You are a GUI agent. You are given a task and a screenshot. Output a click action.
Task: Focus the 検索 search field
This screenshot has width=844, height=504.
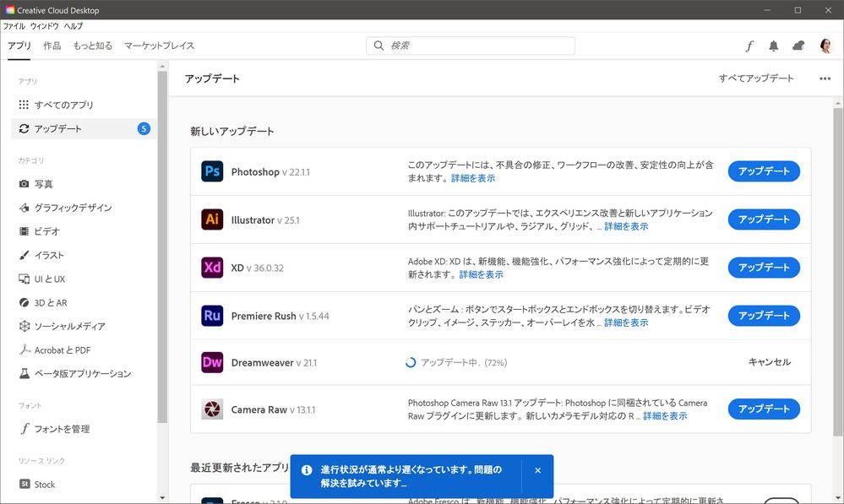coord(471,46)
